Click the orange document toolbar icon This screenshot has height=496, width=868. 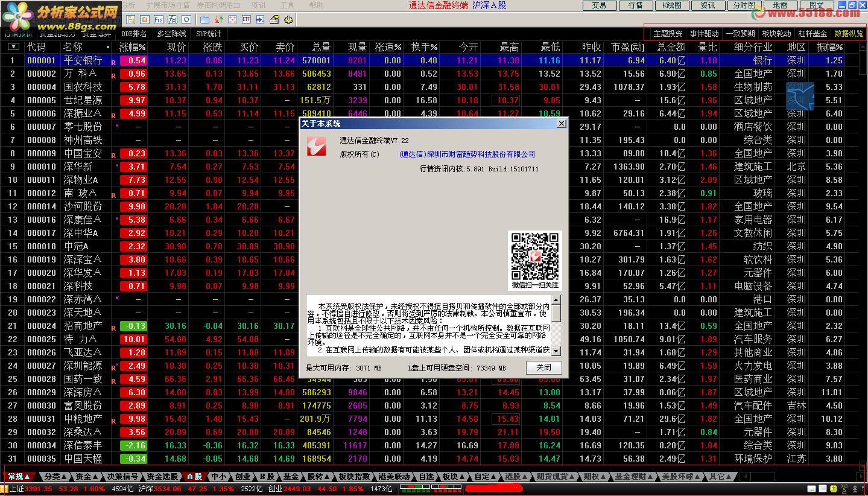(x=145, y=19)
